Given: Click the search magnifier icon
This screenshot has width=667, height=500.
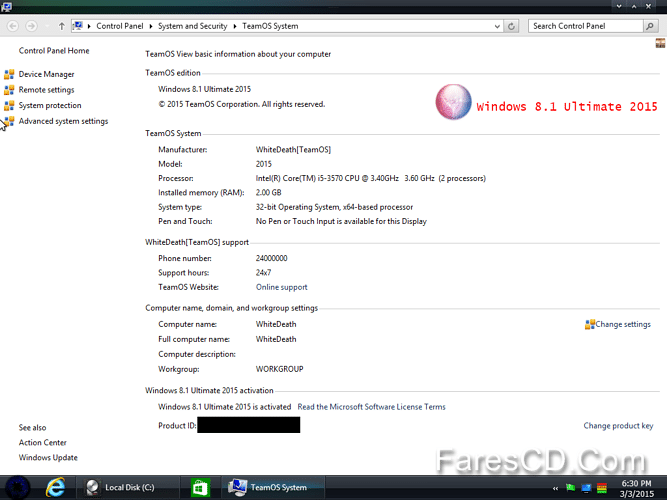Looking at the screenshot, I should (x=650, y=26).
